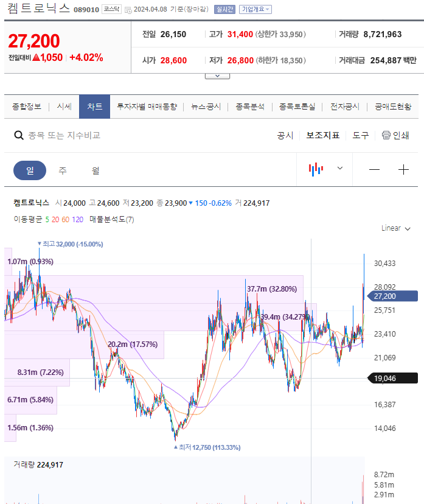Click the 27,200 current price tag on axis
Viewport: 424px width, 504px height.
tap(392, 296)
